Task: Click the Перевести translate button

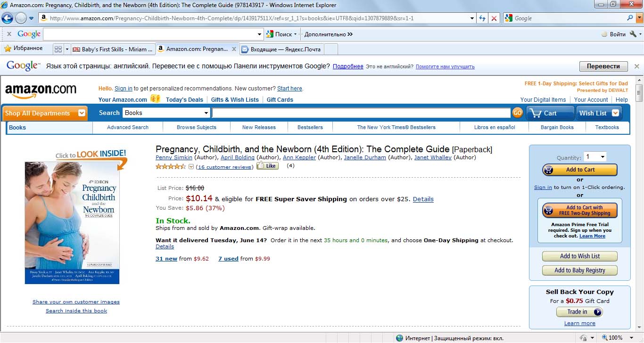Action: tap(603, 66)
